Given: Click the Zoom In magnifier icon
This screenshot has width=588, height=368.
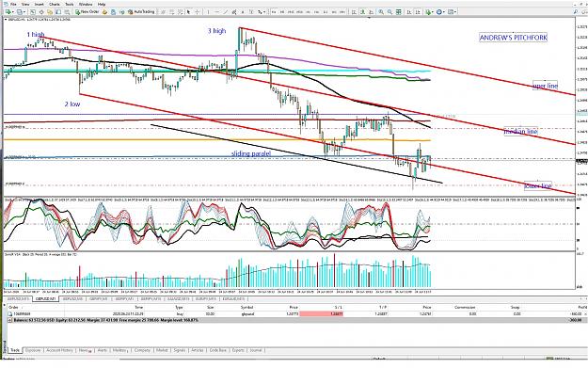Looking at the screenshot, I should tap(381, 12).
